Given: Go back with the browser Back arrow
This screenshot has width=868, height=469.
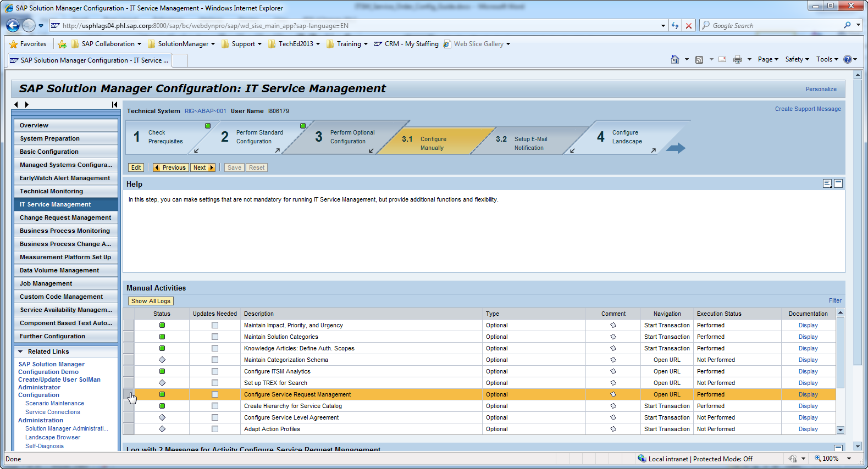Looking at the screenshot, I should pos(13,25).
